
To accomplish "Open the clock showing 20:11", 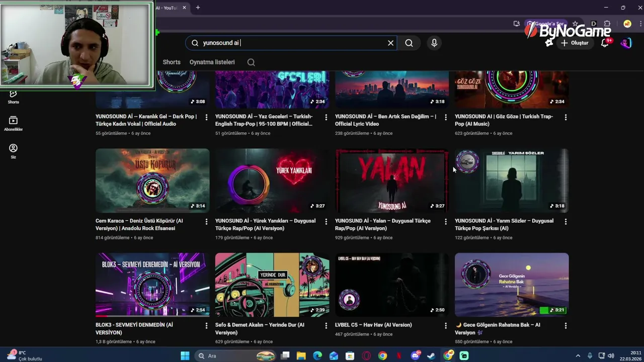I will [x=630, y=356].
